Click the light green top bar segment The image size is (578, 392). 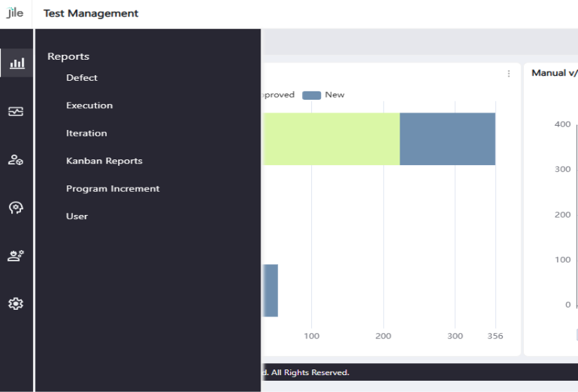(331, 139)
